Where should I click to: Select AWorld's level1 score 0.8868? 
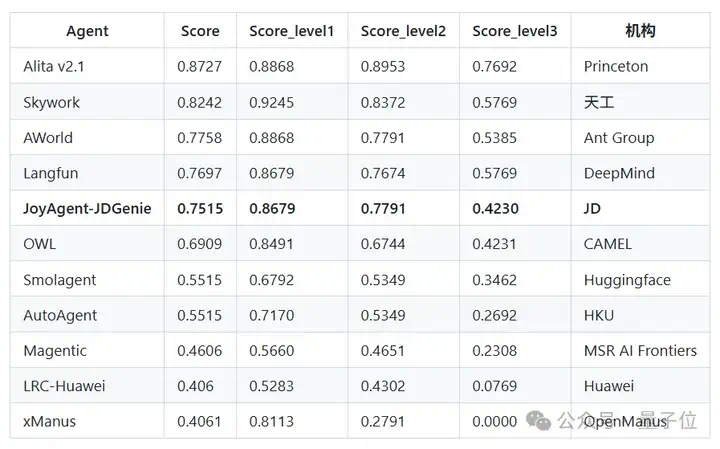click(271, 138)
